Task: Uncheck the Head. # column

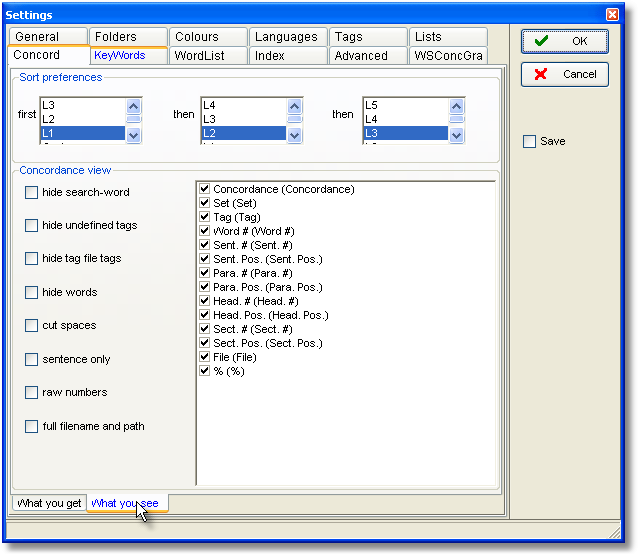Action: point(205,301)
